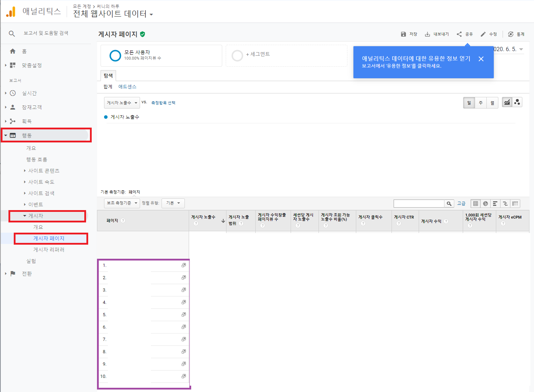
Task: Switch to the 탐색 tab
Action: [x=108, y=76]
